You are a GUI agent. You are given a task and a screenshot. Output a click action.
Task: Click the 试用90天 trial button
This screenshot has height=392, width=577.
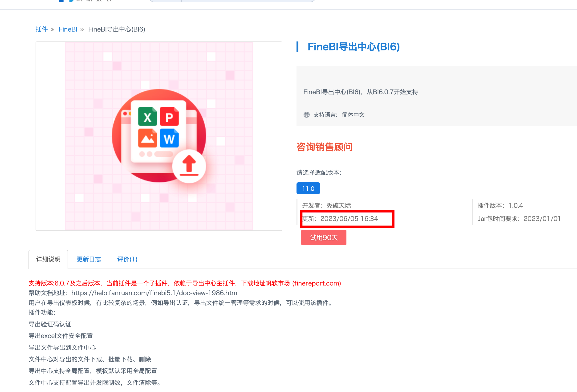[324, 237]
